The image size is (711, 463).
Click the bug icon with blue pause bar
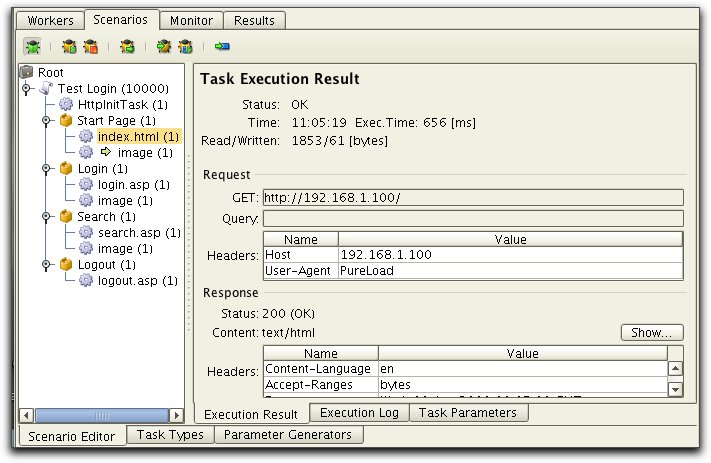[x=185, y=46]
